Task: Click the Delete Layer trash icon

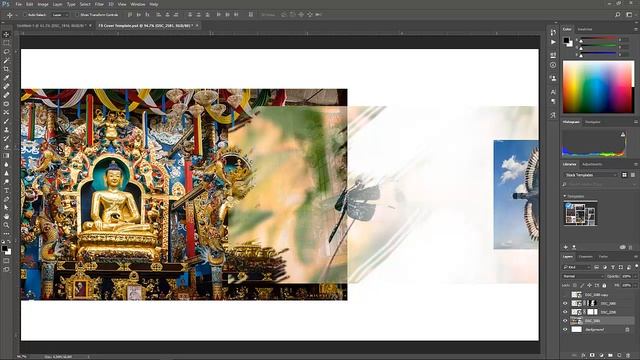Action: 629,355
